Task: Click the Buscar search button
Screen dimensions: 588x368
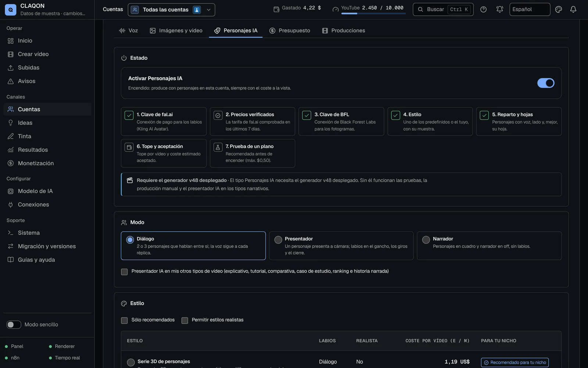Action: [443, 10]
